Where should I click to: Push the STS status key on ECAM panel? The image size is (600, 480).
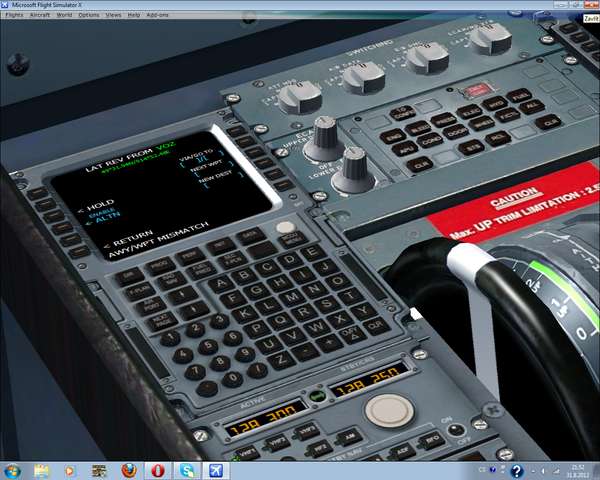471,147
